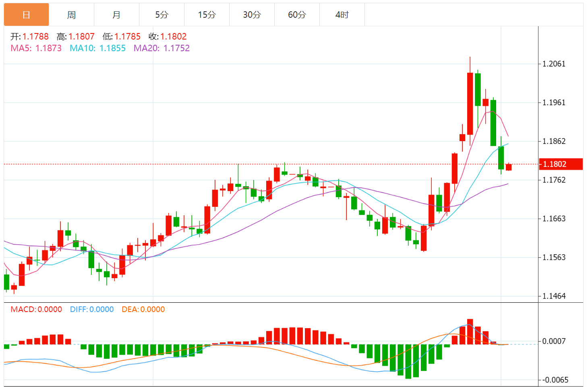This screenshot has height=387, width=588.
Task: Click the pink MA5 indicator label
Action: 36,48
